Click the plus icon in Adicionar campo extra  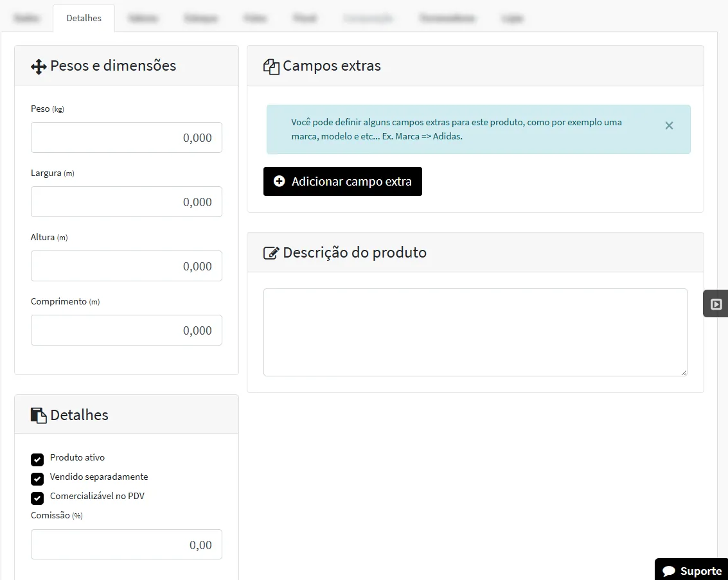(x=279, y=181)
